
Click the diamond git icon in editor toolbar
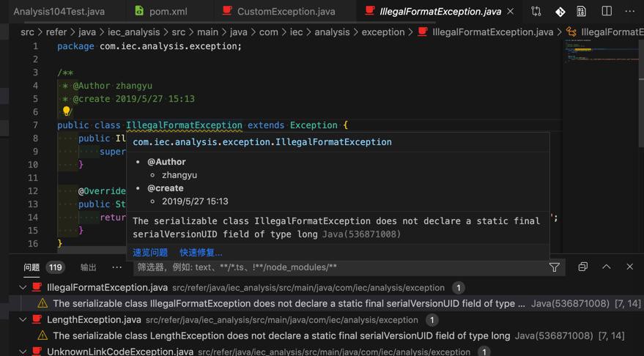560,12
